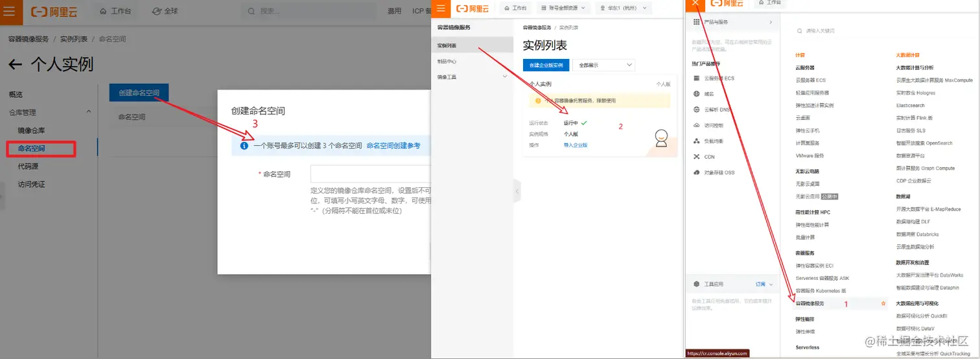Collapse the 仓库管理 section
This screenshot has width=980, height=359.
pos(88,113)
